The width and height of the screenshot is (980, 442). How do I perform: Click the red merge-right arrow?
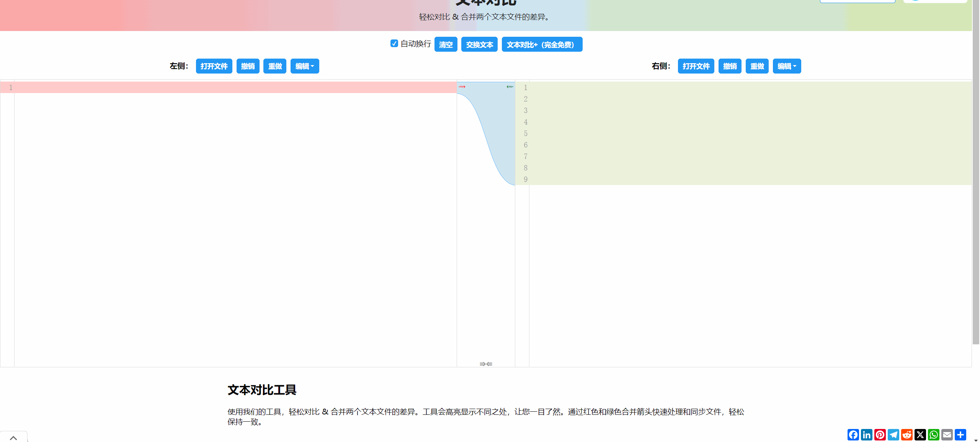click(x=462, y=87)
